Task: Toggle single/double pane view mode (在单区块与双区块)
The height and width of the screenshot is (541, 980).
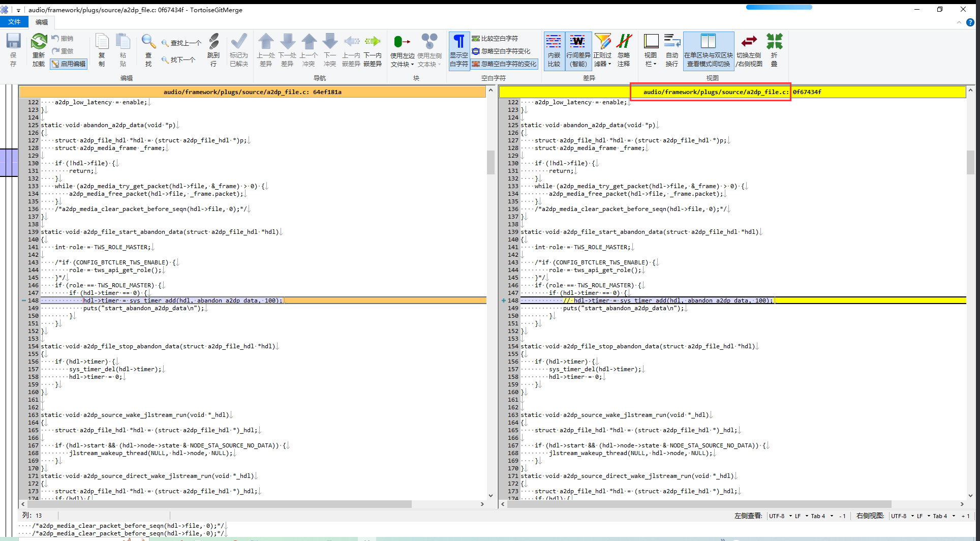Action: tap(709, 50)
